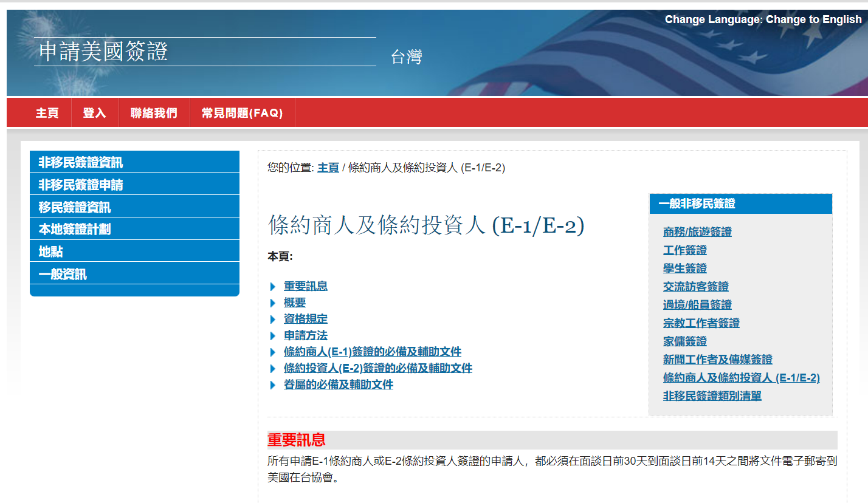Open the 學生簽證 link

click(x=685, y=269)
